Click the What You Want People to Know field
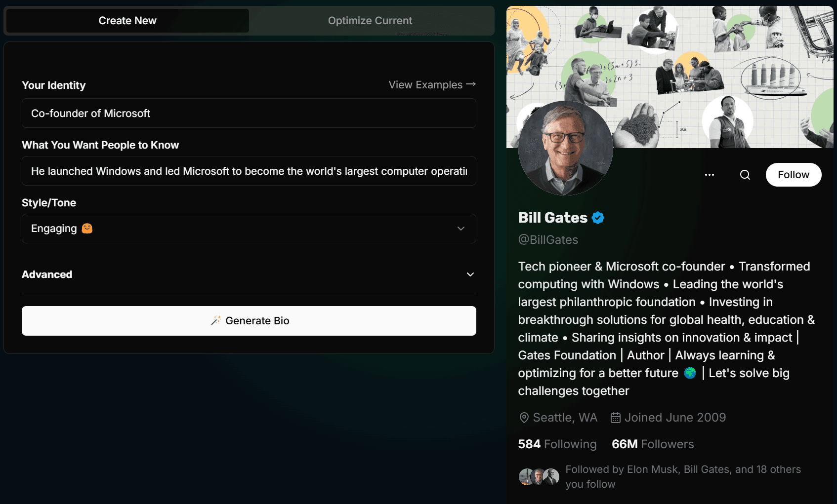This screenshot has height=504, width=837. [249, 171]
